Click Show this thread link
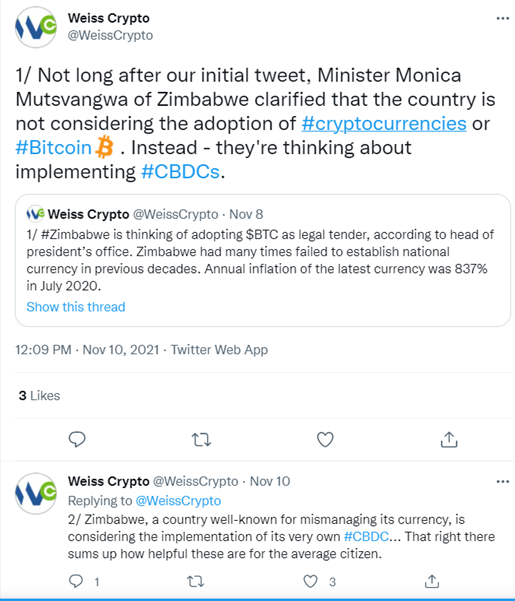This screenshot has height=601, width=515. click(76, 307)
